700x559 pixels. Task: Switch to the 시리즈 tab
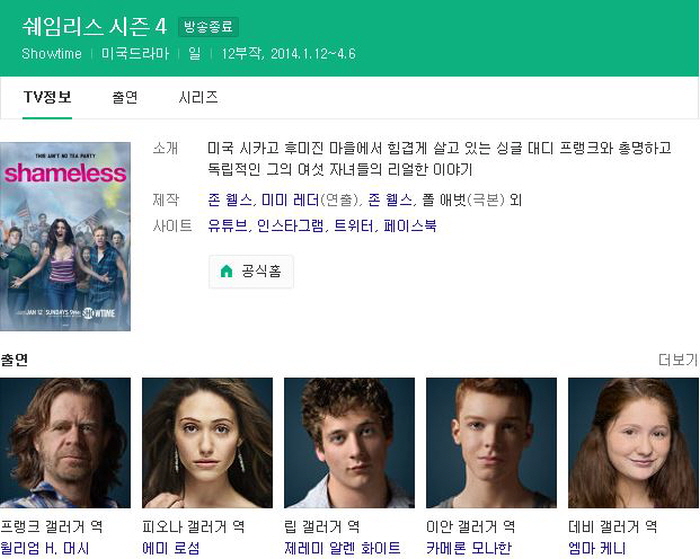[198, 97]
